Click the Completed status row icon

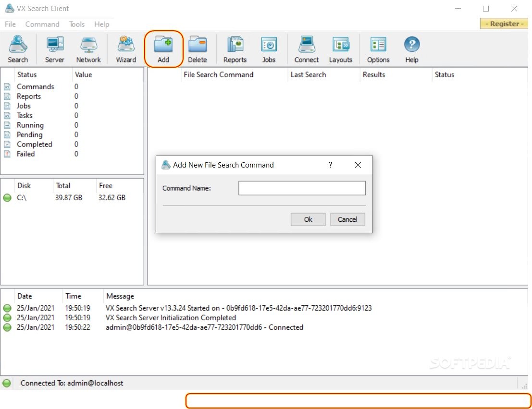(7, 144)
